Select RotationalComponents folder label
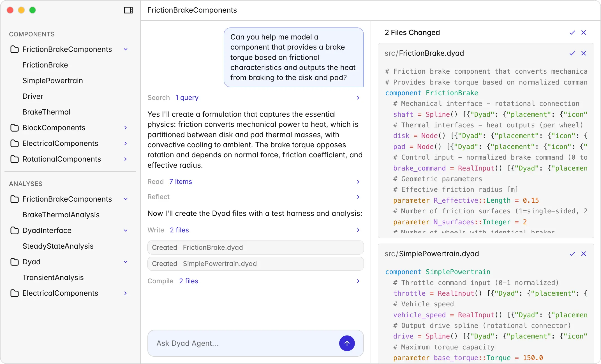The height and width of the screenshot is (364, 601). (x=62, y=159)
